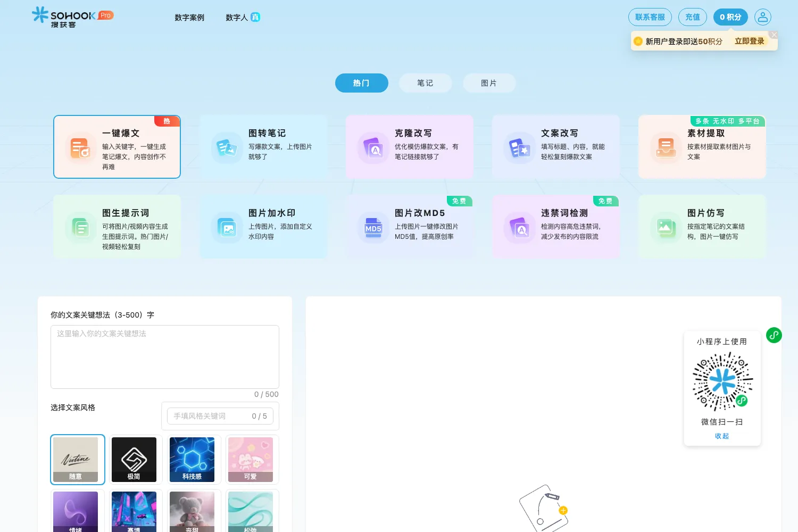
Task: Click the 违禁词检测 card icon
Action: click(519, 227)
